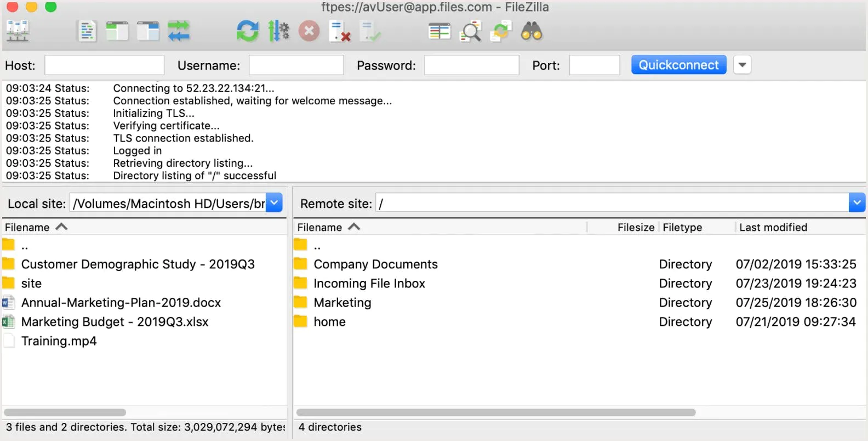The width and height of the screenshot is (868, 441).
Task: Click 'TLS connection established.' log line
Action: [x=183, y=138]
